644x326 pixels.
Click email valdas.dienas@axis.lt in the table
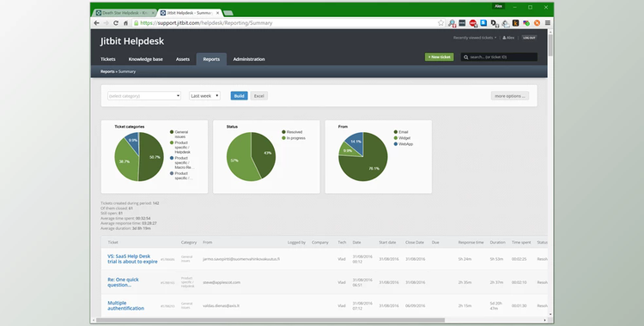tap(221, 305)
